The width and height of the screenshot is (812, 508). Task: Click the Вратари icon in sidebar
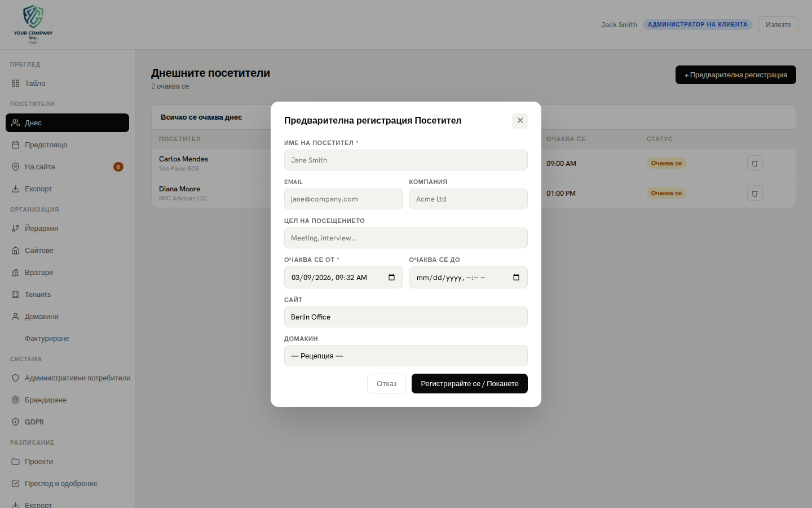click(x=16, y=272)
